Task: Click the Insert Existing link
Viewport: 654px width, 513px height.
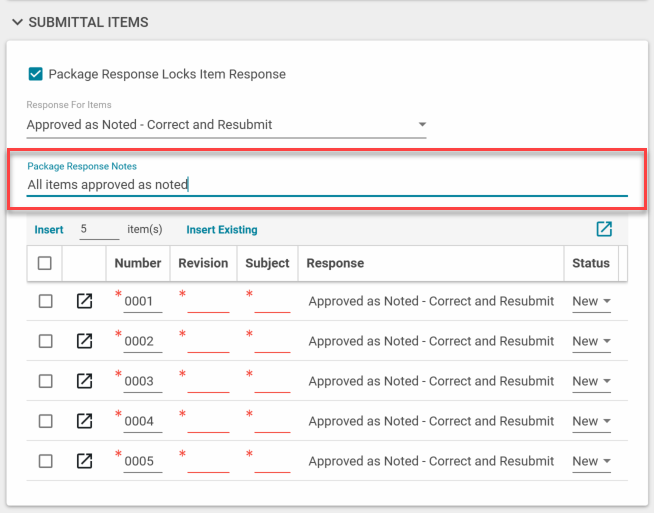Action: coord(222,230)
